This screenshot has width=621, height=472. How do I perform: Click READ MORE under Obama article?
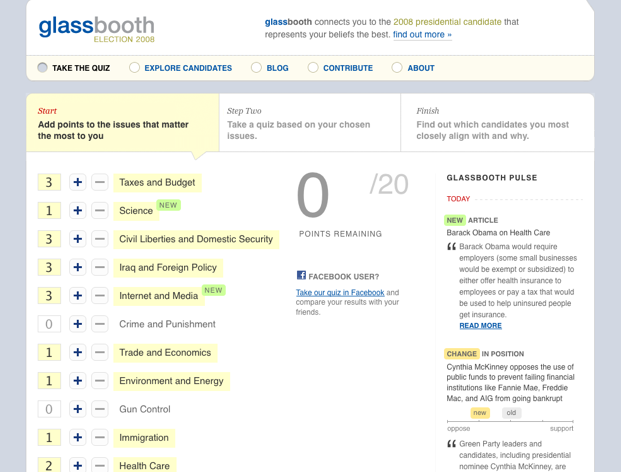point(480,325)
